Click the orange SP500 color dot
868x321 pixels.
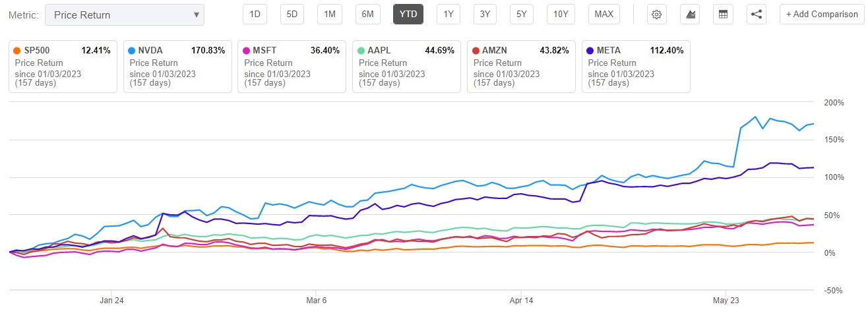point(18,50)
